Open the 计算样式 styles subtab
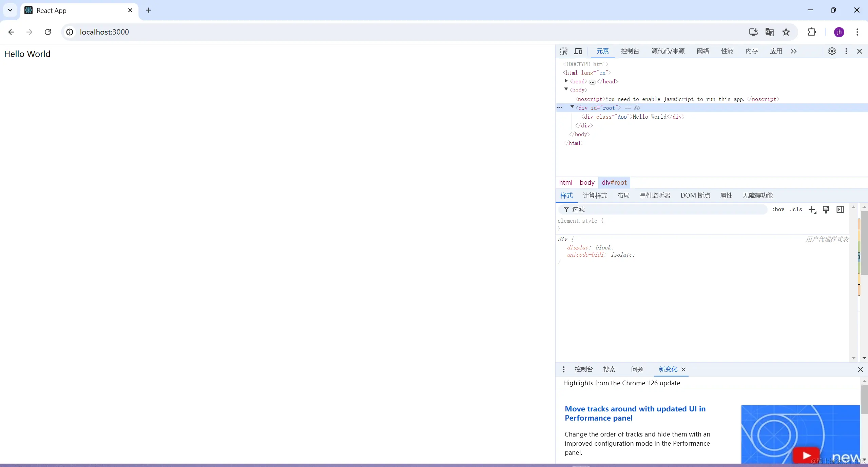The width and height of the screenshot is (868, 467). [595, 196]
